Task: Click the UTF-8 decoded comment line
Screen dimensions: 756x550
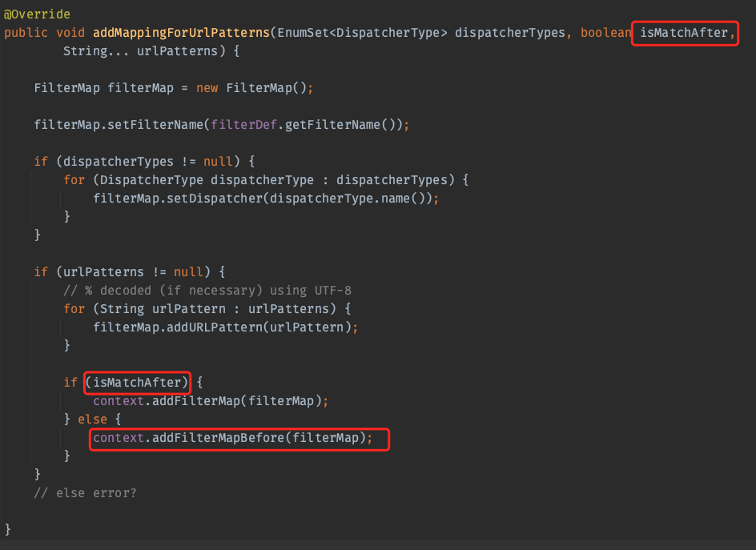Action: 207,290
